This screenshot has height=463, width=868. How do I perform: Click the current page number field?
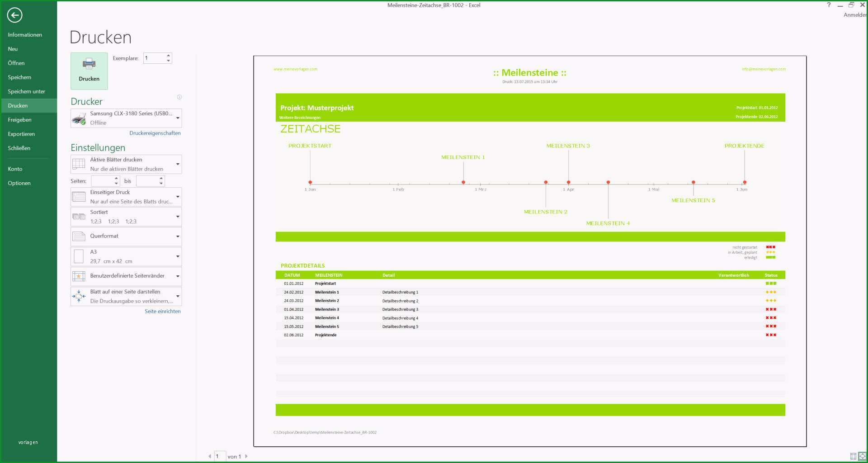220,456
